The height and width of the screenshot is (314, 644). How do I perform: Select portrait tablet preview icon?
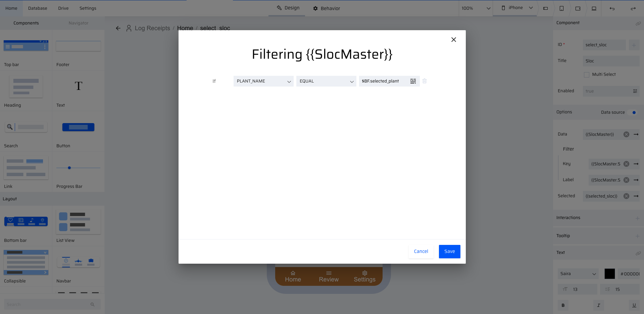coord(561,8)
